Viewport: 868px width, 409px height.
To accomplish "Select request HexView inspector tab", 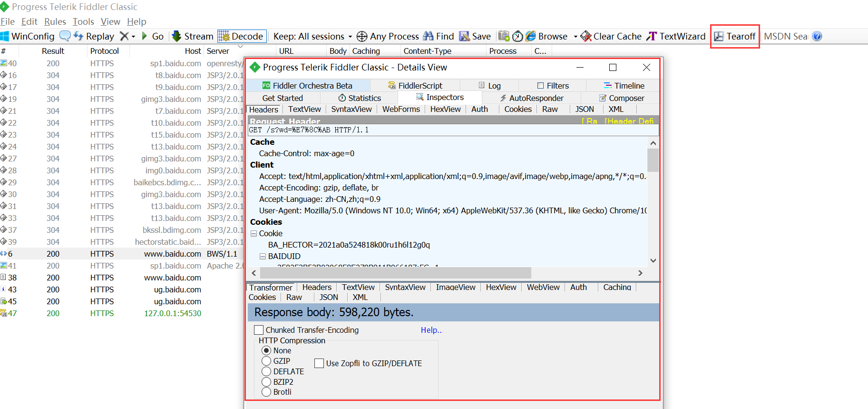I will [x=445, y=109].
